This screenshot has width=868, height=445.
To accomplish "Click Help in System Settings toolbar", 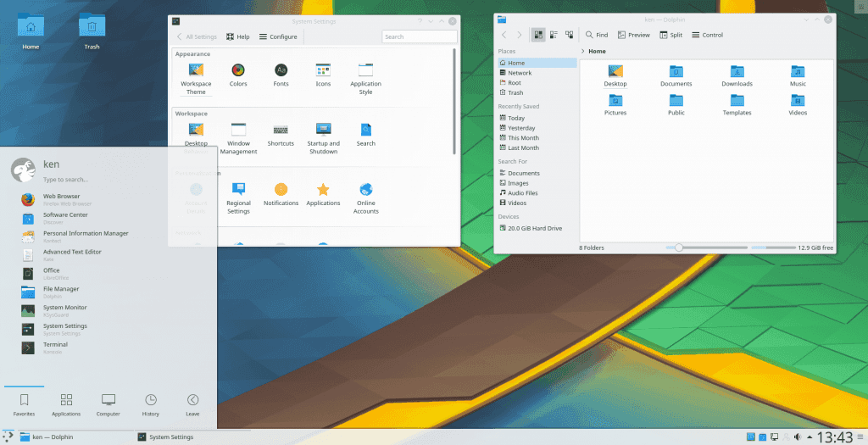I will click(x=237, y=36).
